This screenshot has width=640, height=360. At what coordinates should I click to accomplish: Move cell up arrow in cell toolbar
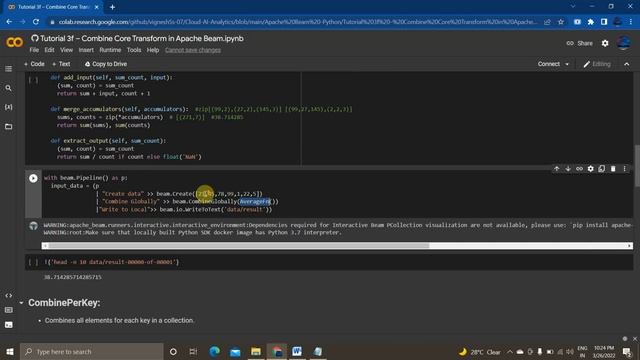tap(556, 169)
